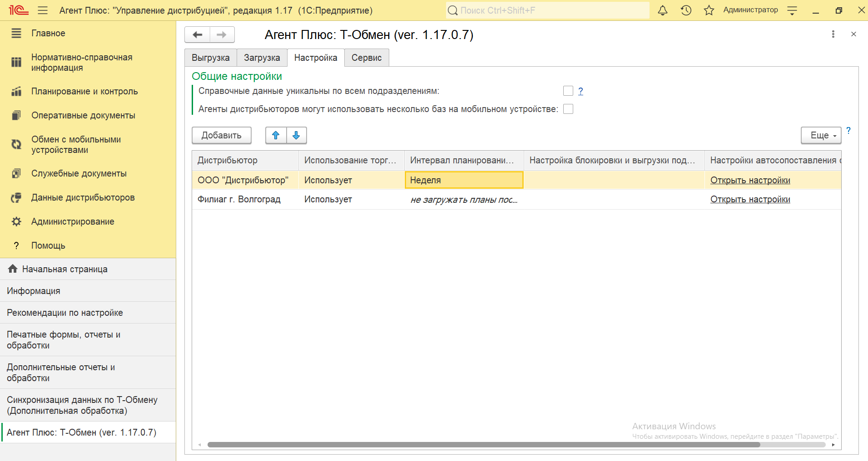Viewport: 868px width, 461px height.
Task: Move row down with blue down arrow
Action: (296, 135)
